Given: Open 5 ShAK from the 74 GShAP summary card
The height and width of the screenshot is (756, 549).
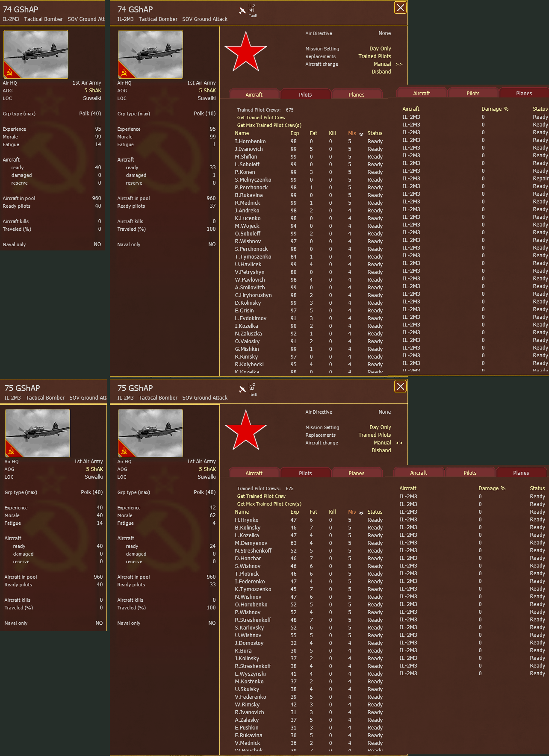Looking at the screenshot, I should pos(93,91).
